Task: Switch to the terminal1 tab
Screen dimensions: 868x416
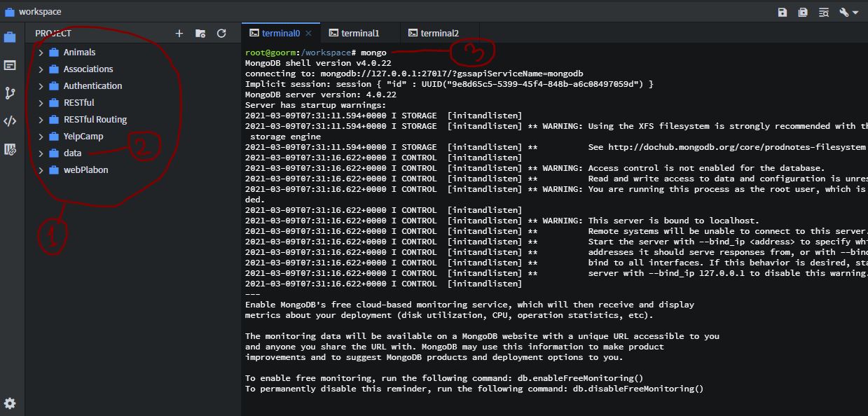Action: click(x=360, y=33)
